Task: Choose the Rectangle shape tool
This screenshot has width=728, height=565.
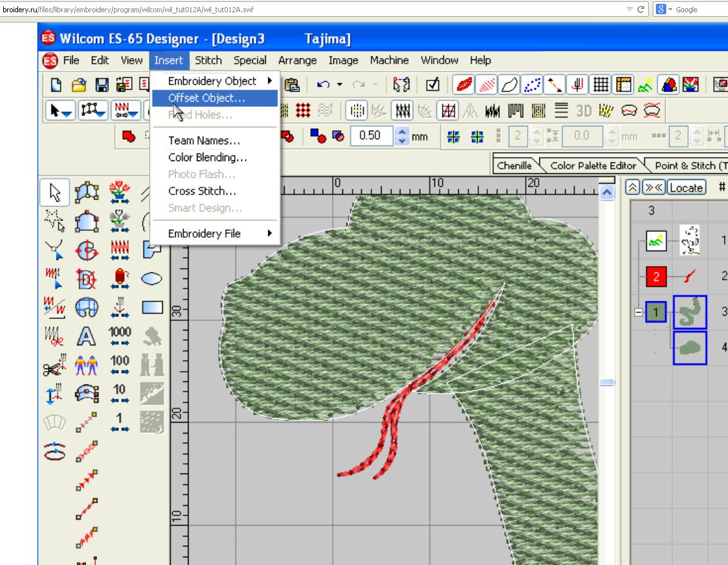Action: tap(152, 307)
